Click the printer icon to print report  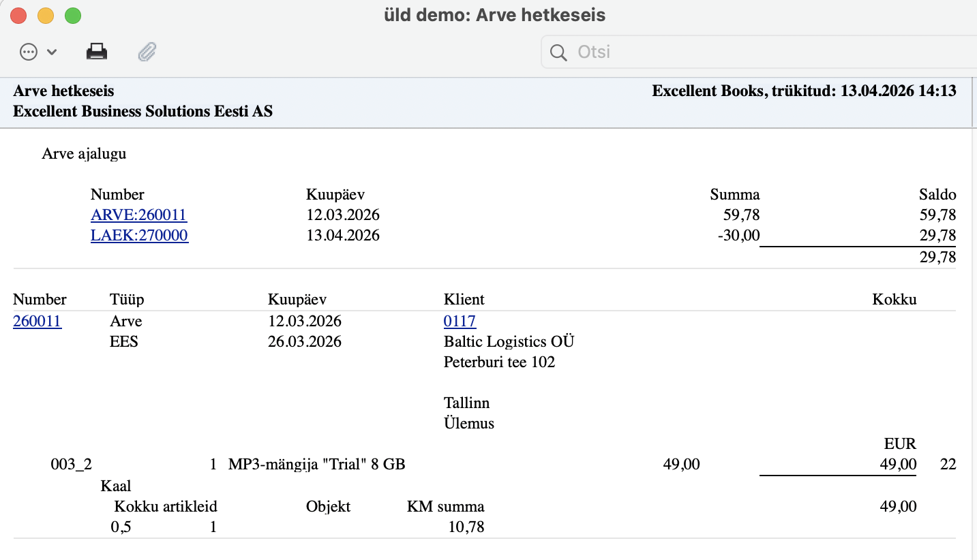coord(97,52)
